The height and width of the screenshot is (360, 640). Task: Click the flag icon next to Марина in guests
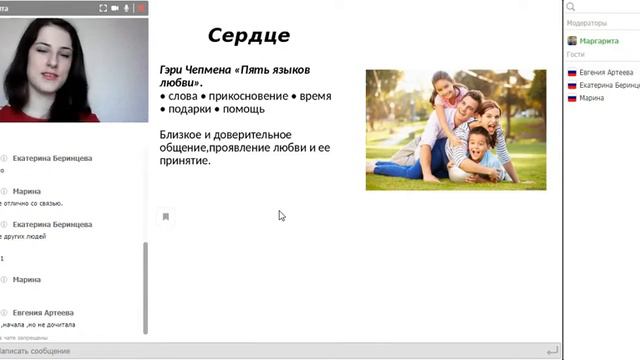572,98
